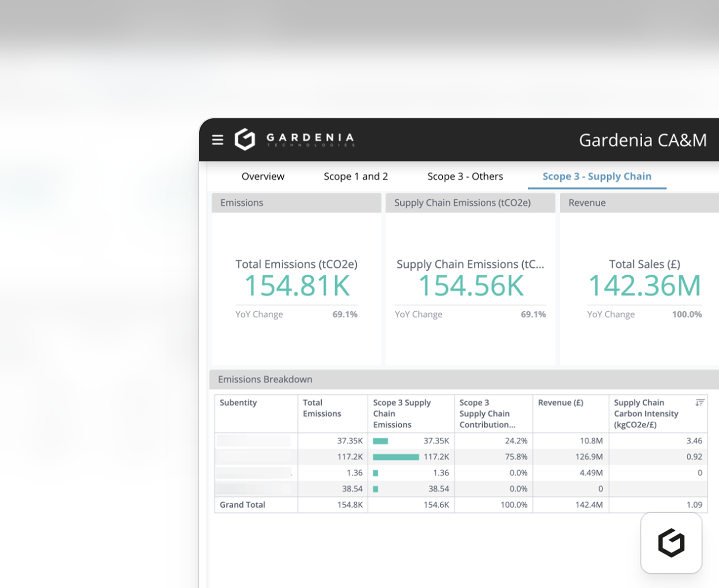Select the Scope 3 - Supply Chain tab
Image resolution: width=719 pixels, height=588 pixels.
click(597, 176)
